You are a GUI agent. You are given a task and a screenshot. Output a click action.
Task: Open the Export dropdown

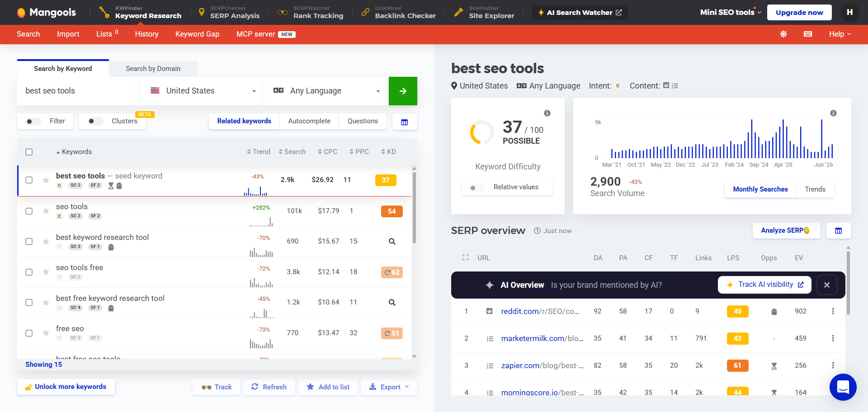(x=389, y=387)
